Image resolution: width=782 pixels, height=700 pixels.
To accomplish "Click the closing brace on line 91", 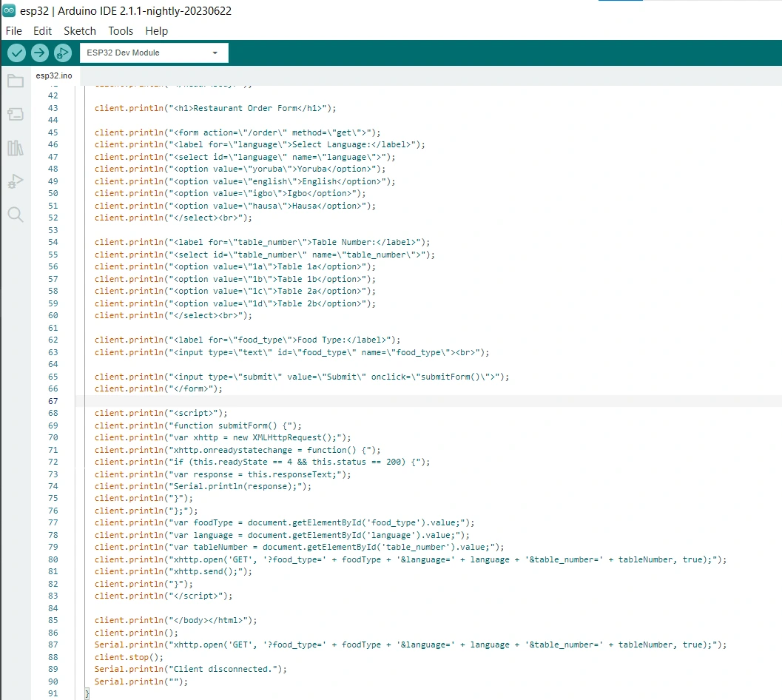I will 87,695.
